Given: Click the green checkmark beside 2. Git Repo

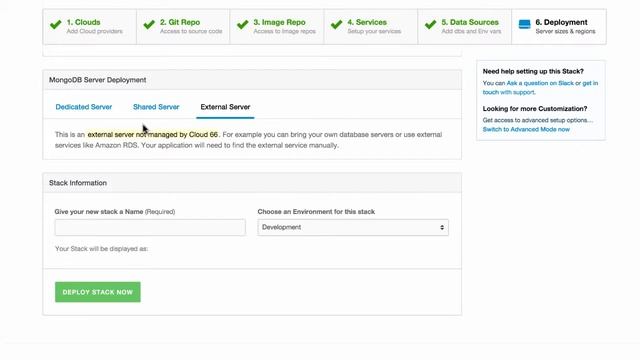Looking at the screenshot, I should pyautogui.click(x=149, y=25).
